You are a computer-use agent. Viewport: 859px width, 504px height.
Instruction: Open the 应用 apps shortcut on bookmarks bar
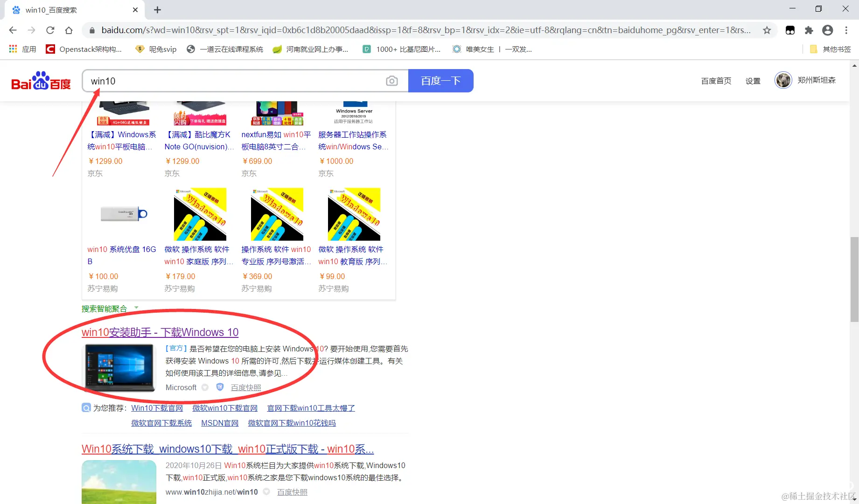(22, 49)
